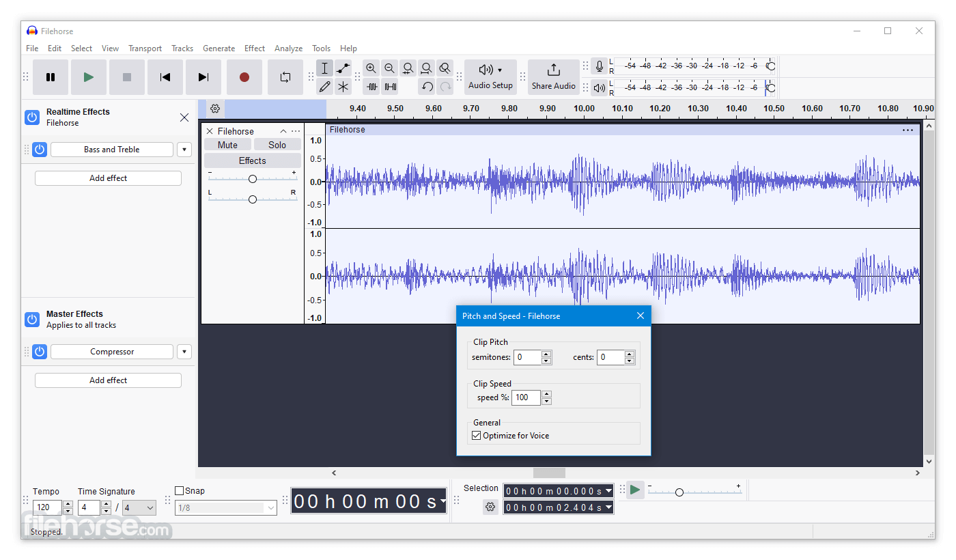Skip to end of the project
Image resolution: width=956 pixels, height=560 pixels.
(203, 77)
